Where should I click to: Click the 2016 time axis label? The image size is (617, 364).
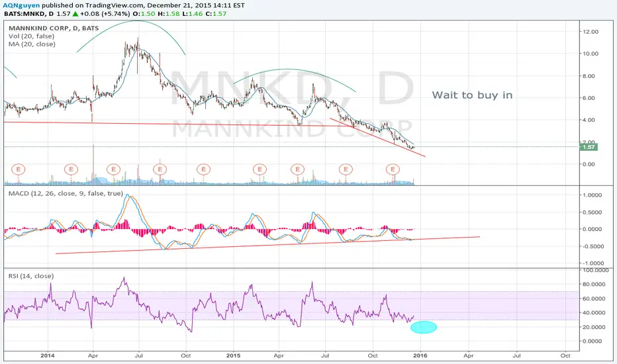[420, 355]
